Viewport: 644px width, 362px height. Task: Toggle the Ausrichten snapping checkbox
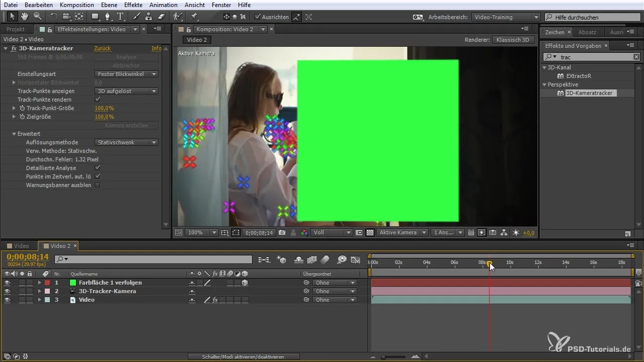tap(258, 17)
